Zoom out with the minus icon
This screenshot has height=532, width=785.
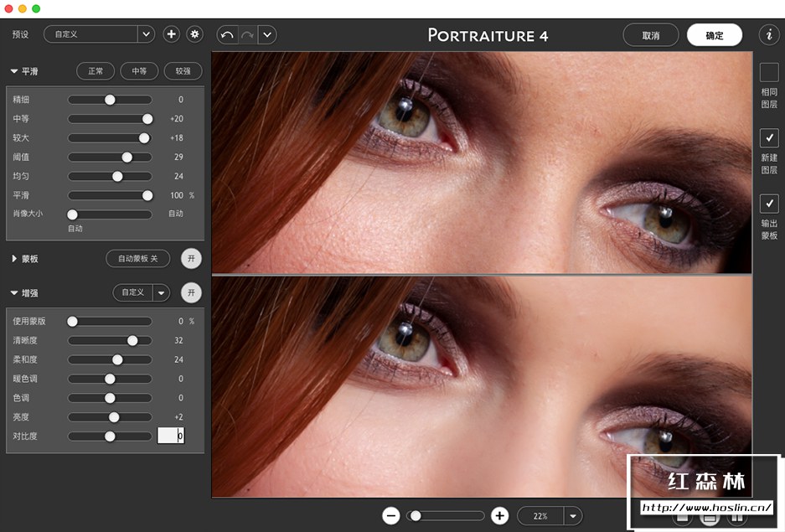(x=391, y=515)
